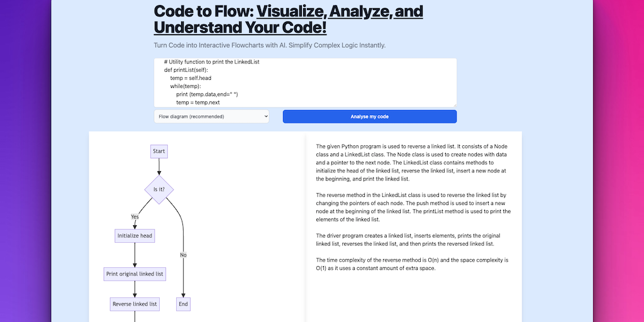Click the paragraph describing the Node class
644x322 pixels.
[x=412, y=162]
